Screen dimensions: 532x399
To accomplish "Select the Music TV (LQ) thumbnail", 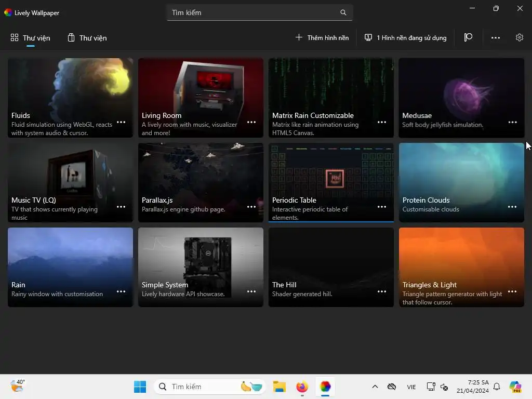I will [x=70, y=182].
